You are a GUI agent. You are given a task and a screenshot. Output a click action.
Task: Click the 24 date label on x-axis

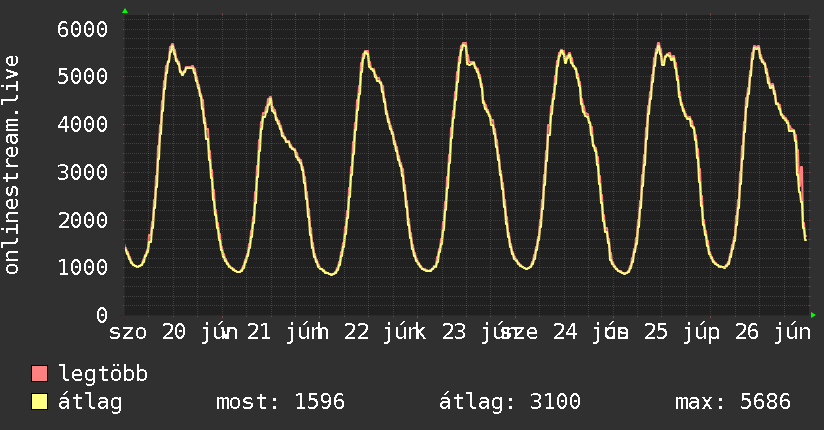[x=565, y=332]
